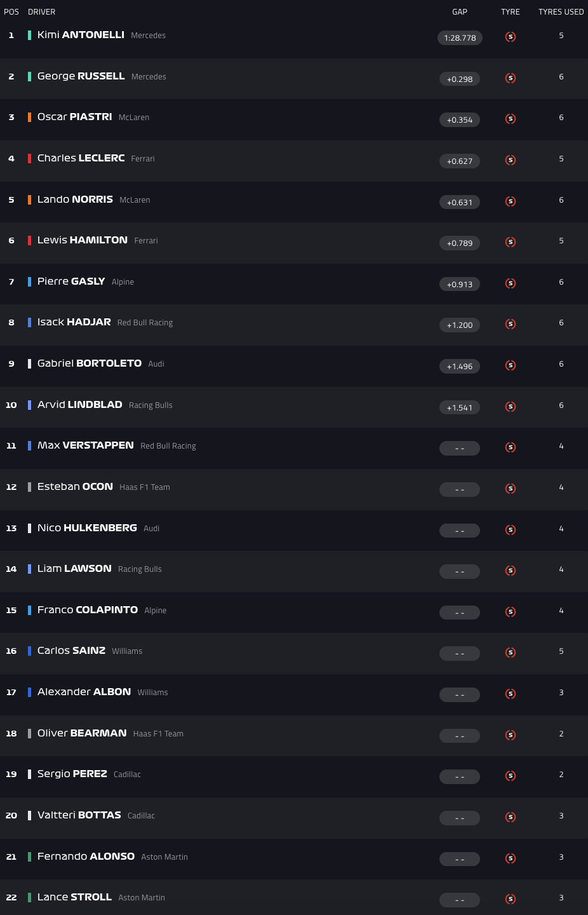Click Lindblad's +1.541 gap badge

(460, 407)
